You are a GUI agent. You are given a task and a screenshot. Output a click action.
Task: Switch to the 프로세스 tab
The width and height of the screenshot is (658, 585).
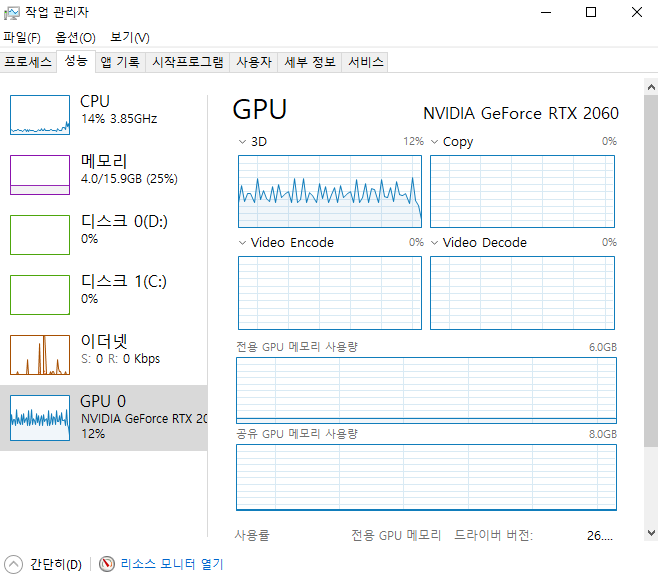pyautogui.click(x=28, y=62)
